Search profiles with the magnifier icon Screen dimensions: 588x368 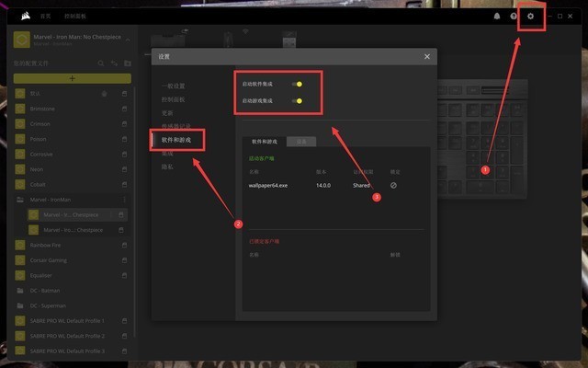point(101,63)
